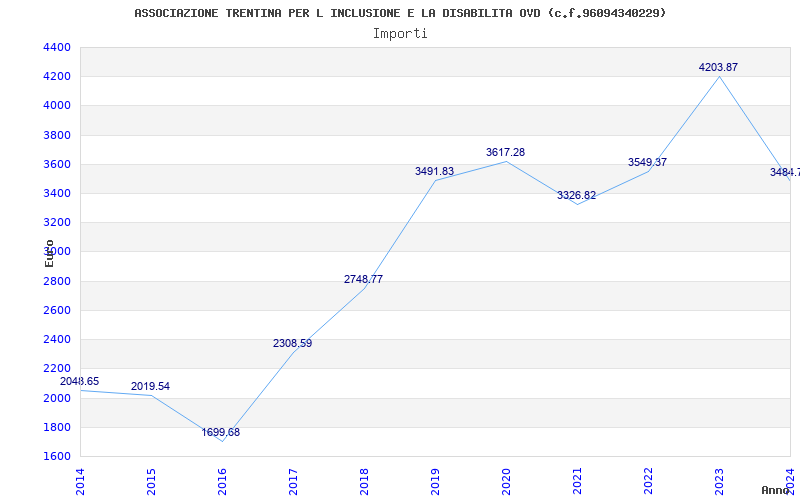Click the x-axis year 2016
Screen dimensions: 800x500
tap(222, 482)
